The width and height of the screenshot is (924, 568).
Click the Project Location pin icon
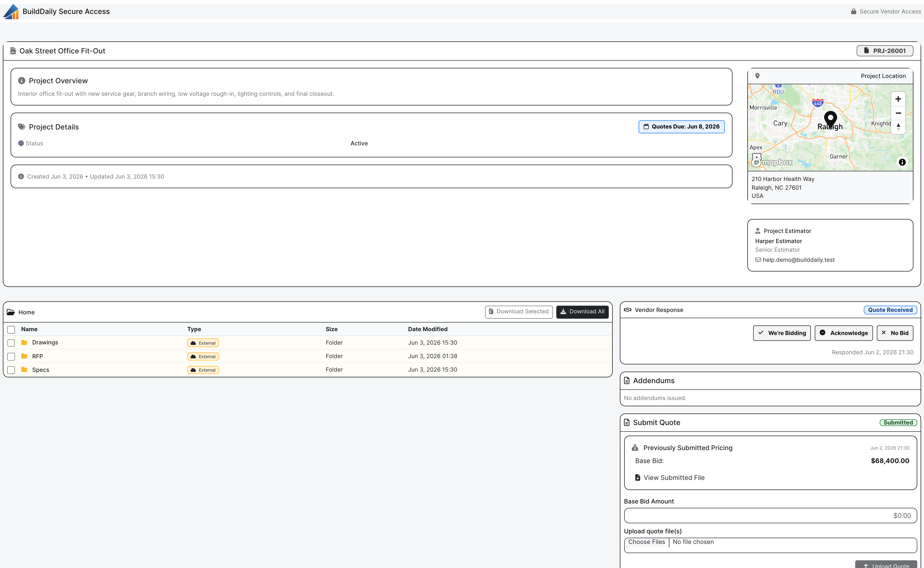click(x=757, y=76)
